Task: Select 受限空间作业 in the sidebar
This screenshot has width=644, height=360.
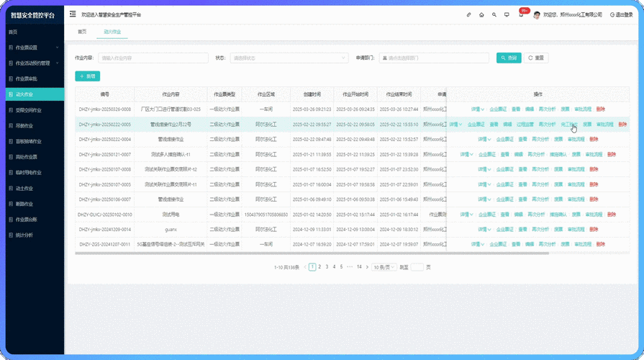Action: pyautogui.click(x=29, y=110)
